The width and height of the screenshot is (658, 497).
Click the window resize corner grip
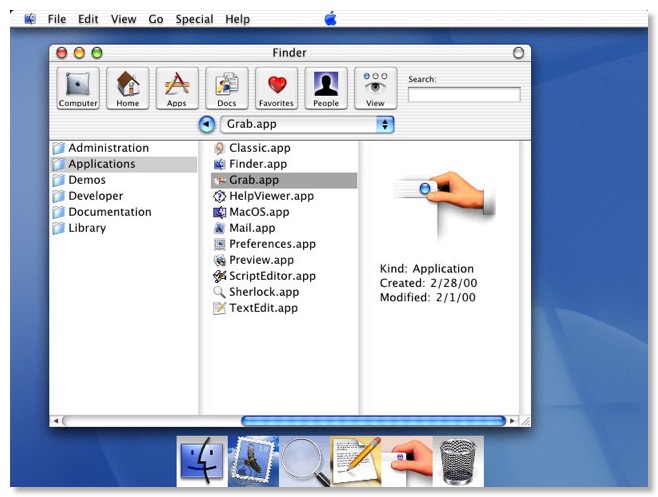(x=525, y=421)
